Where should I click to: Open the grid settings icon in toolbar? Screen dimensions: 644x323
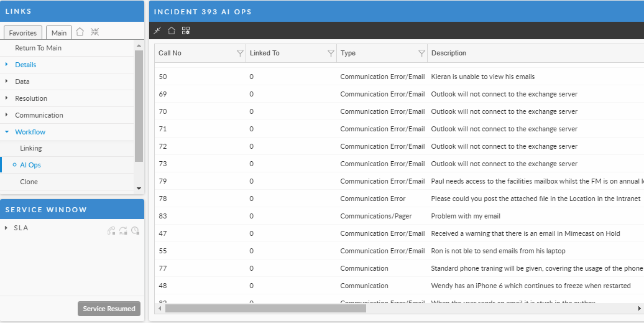pyautogui.click(x=186, y=30)
